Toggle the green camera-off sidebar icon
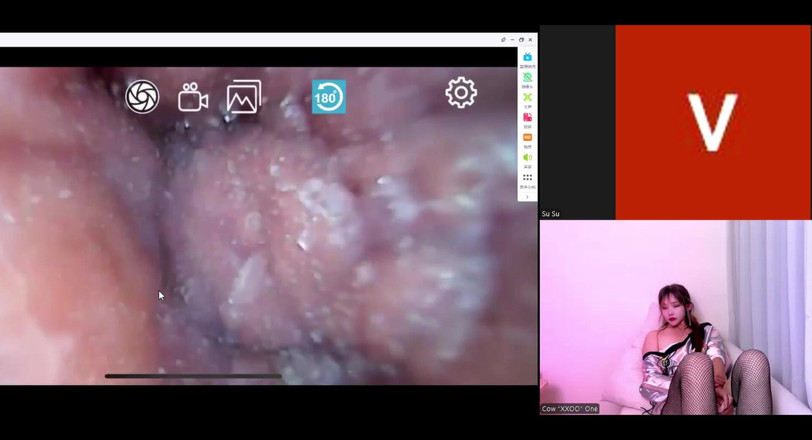The image size is (812, 440). 527,78
